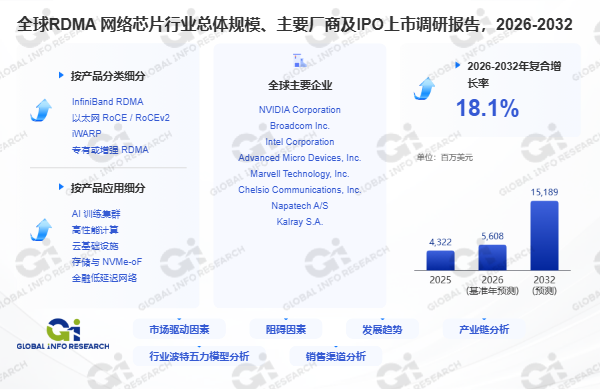Click the 2025 bar in the chart
This screenshot has height=390, width=600.
(x=440, y=261)
